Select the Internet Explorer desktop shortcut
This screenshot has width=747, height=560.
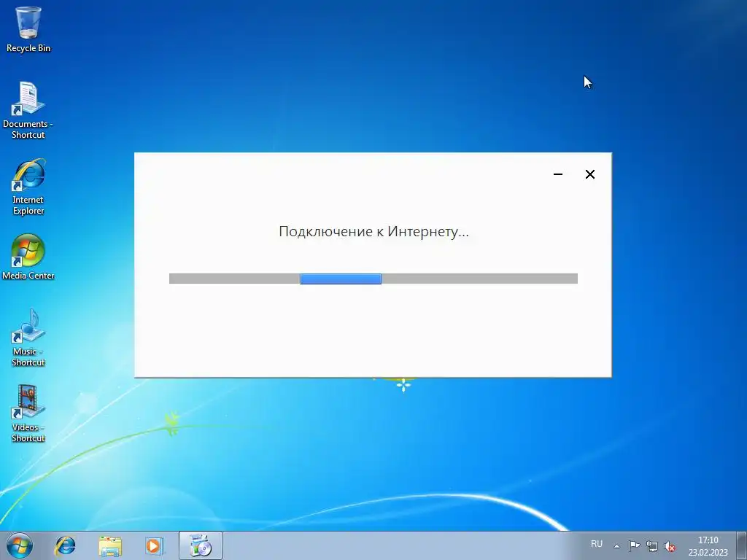[28, 187]
